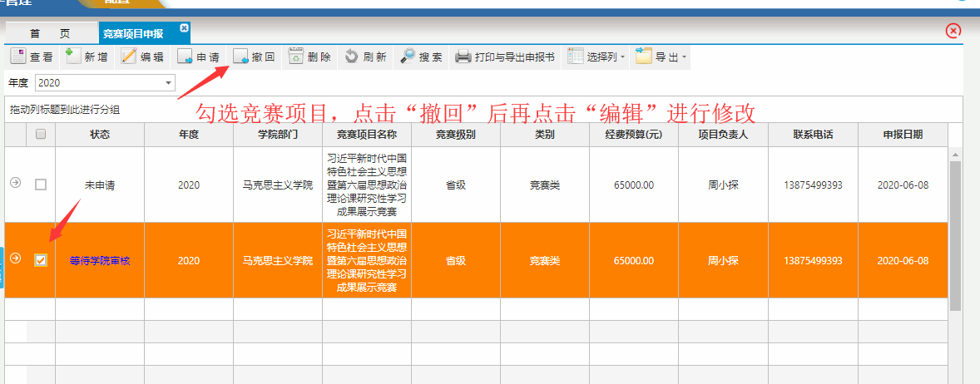
Task: Close the 竞赛项目申报 tab
Action: [x=184, y=28]
